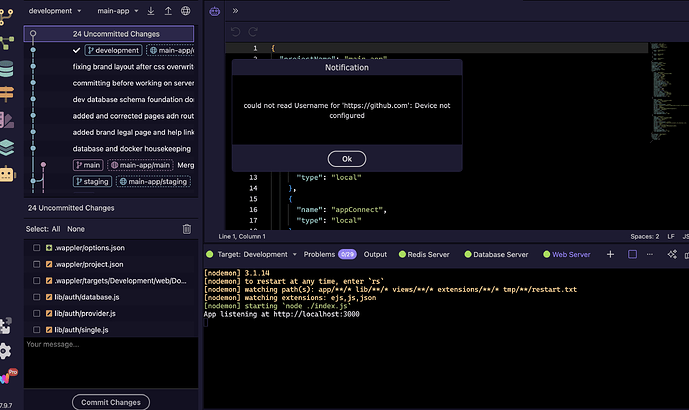Open the stacked layers sidebar icon
The width and height of the screenshot is (689, 410).
[7, 147]
